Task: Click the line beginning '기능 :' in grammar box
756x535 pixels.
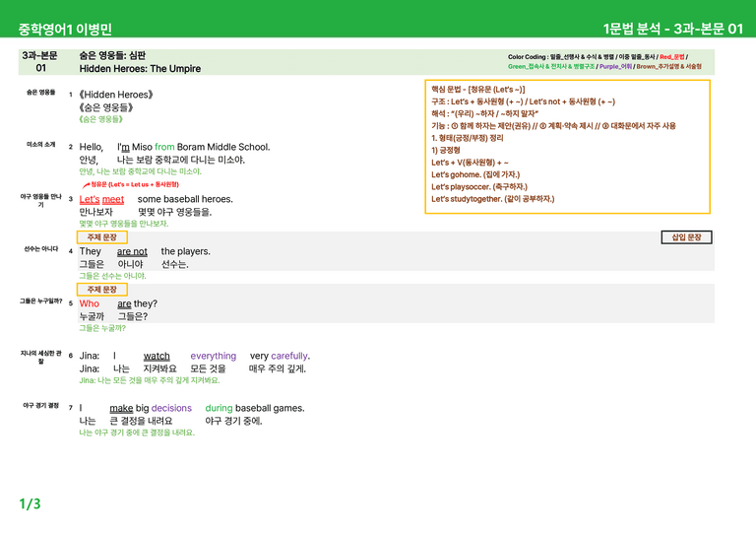Action: (x=553, y=126)
